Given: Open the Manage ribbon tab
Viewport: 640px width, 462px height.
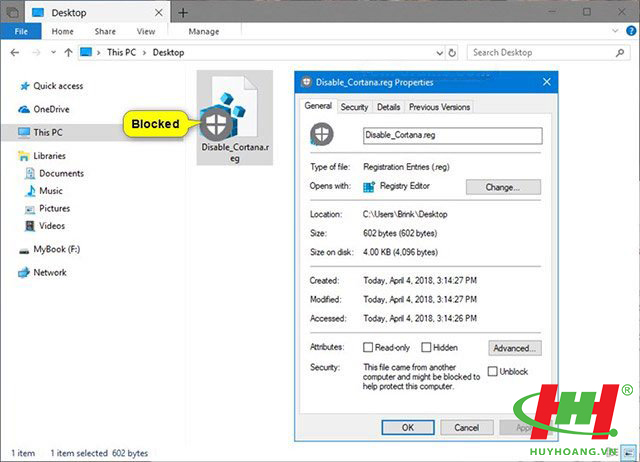Looking at the screenshot, I should coord(204,31).
